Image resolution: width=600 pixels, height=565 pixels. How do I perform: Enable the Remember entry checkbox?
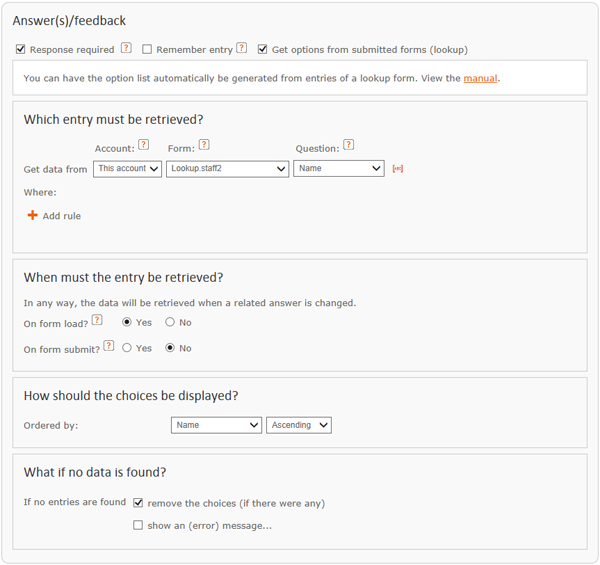(x=147, y=49)
